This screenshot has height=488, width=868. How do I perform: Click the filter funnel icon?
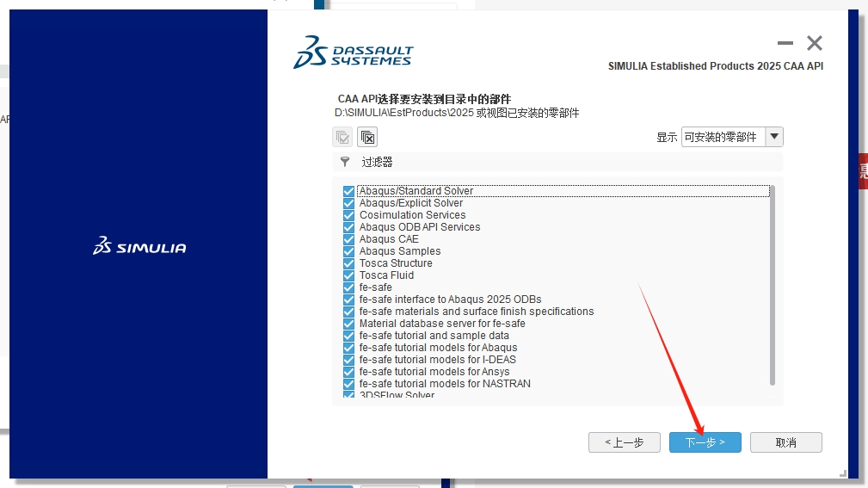click(x=345, y=162)
